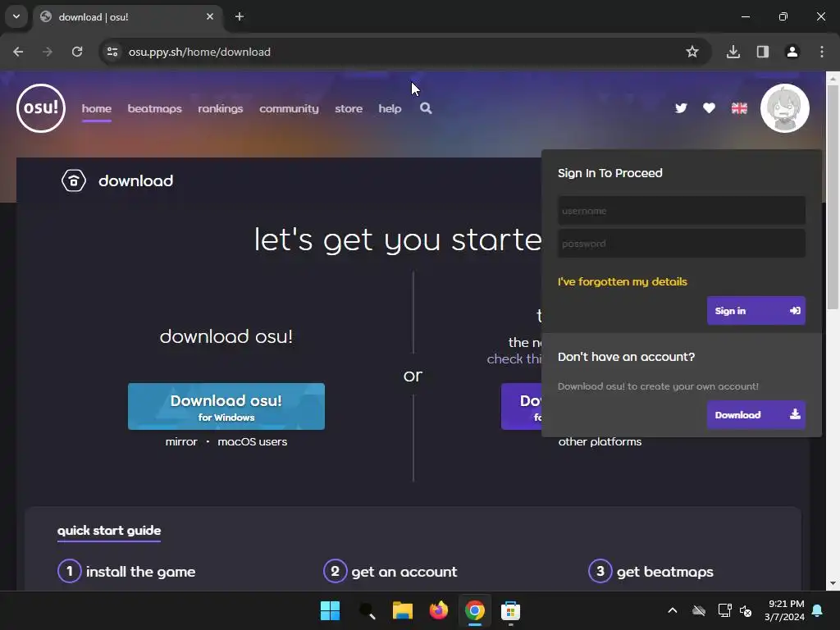
Task: Toggle Chrome side panel icon
Action: point(763,52)
